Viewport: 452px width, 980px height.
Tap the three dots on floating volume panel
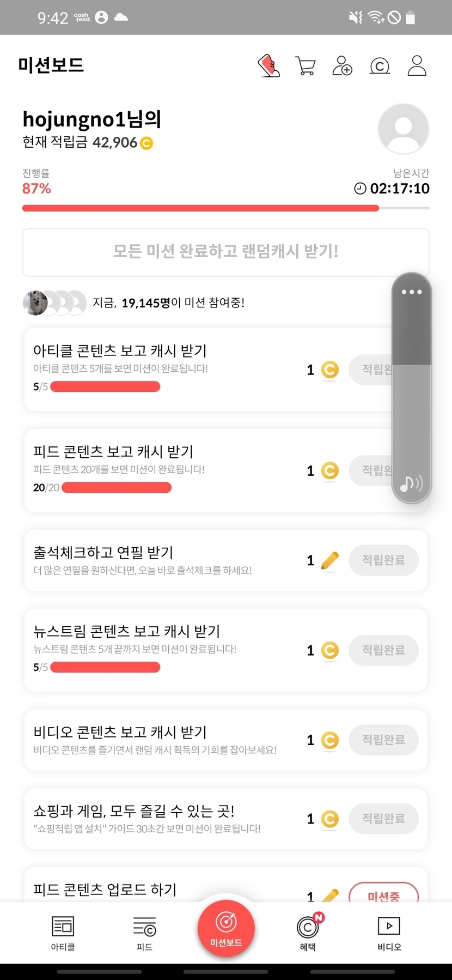point(412,292)
